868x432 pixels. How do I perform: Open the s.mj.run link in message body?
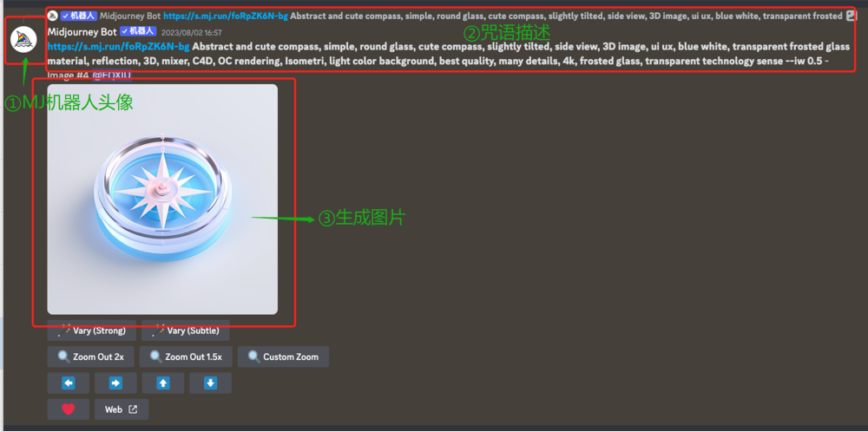click(x=118, y=46)
